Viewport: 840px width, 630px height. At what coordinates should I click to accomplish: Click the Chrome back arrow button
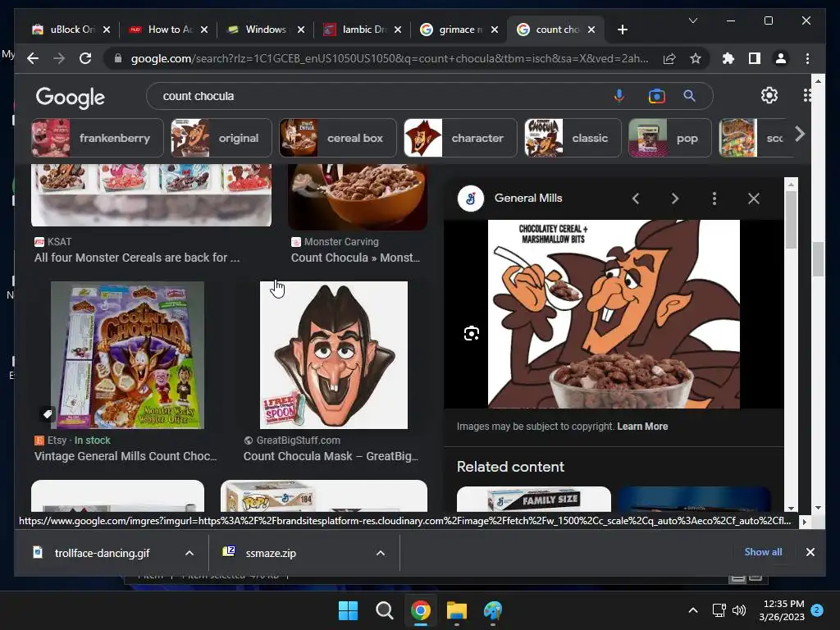pyautogui.click(x=33, y=58)
